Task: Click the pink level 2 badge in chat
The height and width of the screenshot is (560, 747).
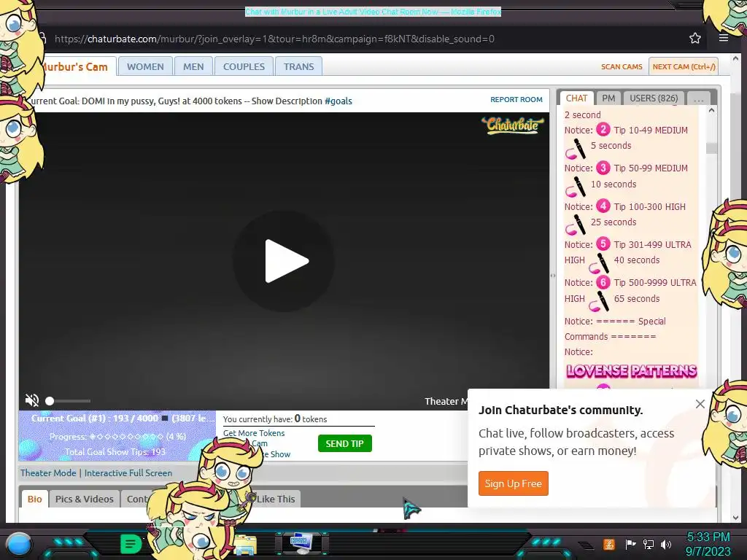Action: pyautogui.click(x=603, y=130)
